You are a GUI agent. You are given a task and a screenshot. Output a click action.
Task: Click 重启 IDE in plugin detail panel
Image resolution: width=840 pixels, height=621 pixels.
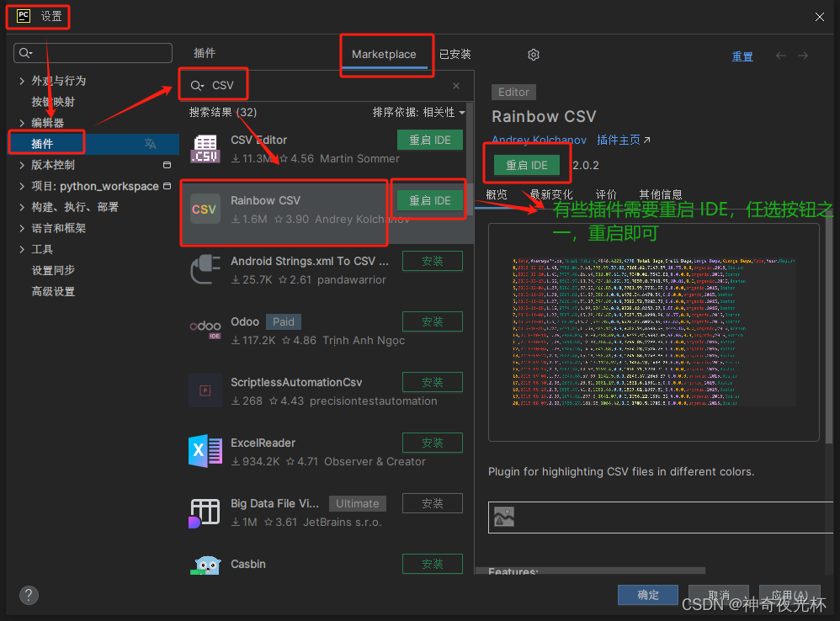(527, 166)
